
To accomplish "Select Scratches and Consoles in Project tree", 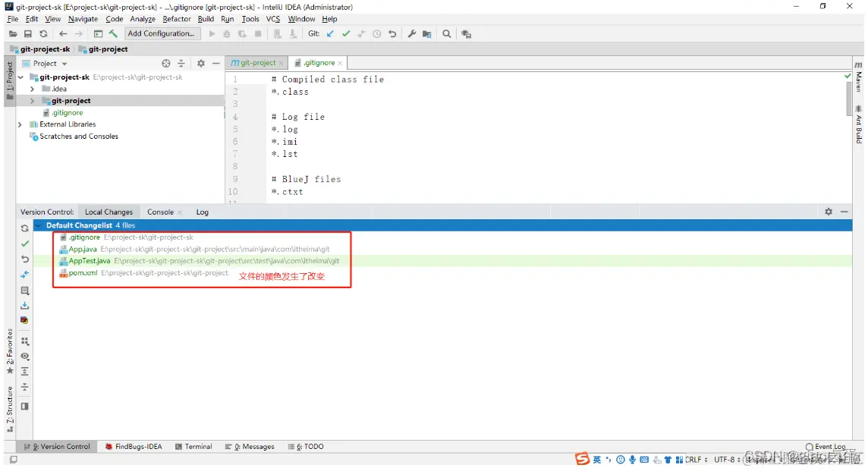I will click(79, 137).
